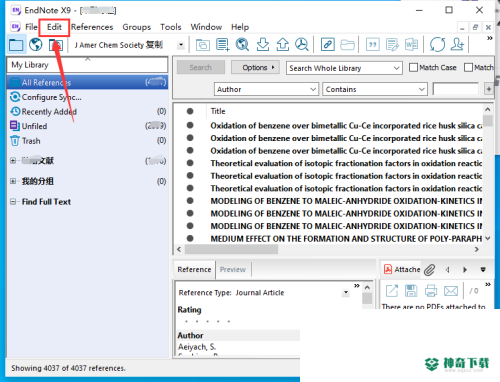Click the horizontal scrollbar of reference list
The width and height of the screenshot is (500, 382).
[x=232, y=249]
